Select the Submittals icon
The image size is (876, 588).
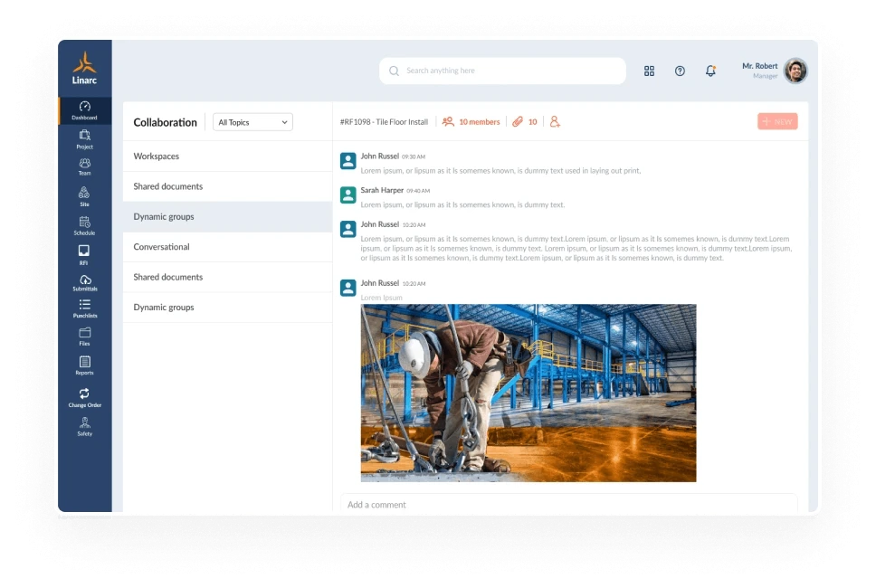[x=84, y=282]
